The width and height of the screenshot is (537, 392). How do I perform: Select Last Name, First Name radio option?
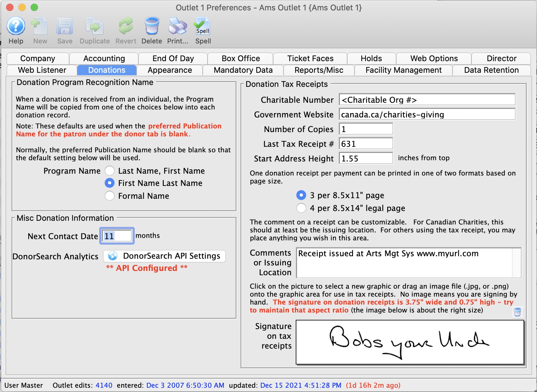tap(110, 171)
